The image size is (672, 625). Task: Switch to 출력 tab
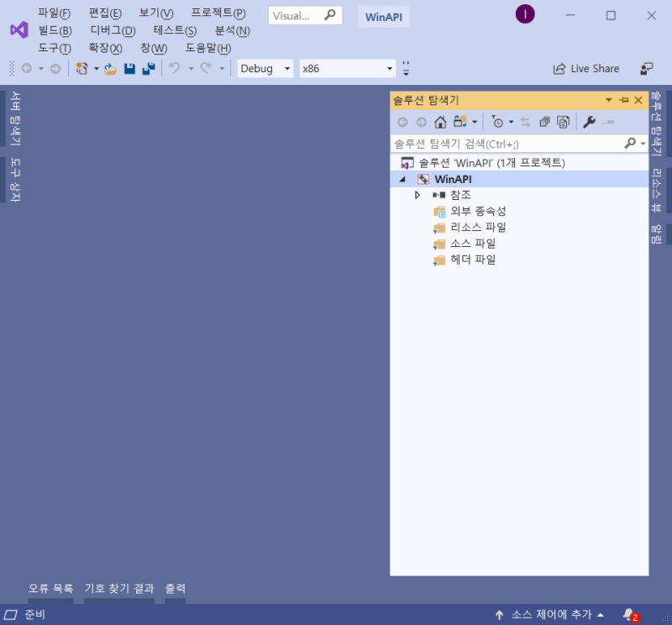coord(176,589)
